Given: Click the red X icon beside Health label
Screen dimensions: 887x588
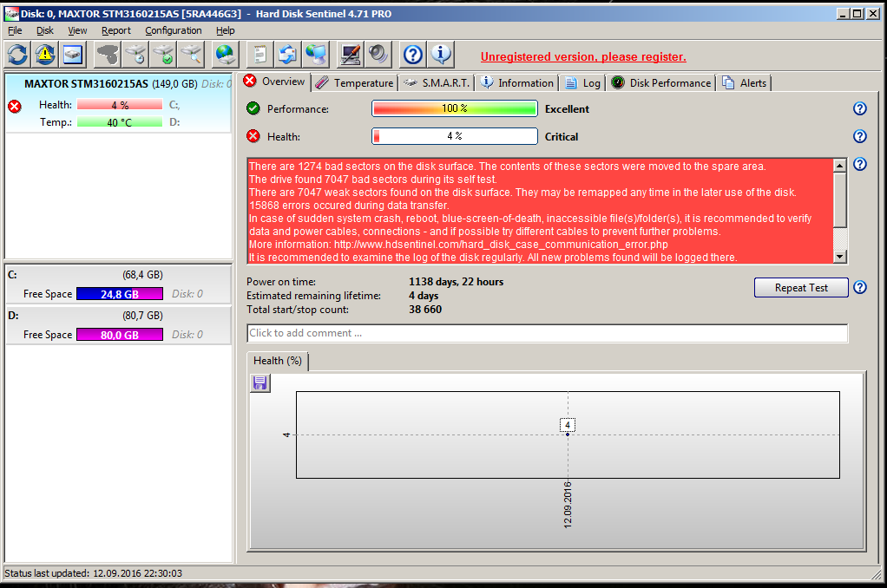Looking at the screenshot, I should 253,135.
